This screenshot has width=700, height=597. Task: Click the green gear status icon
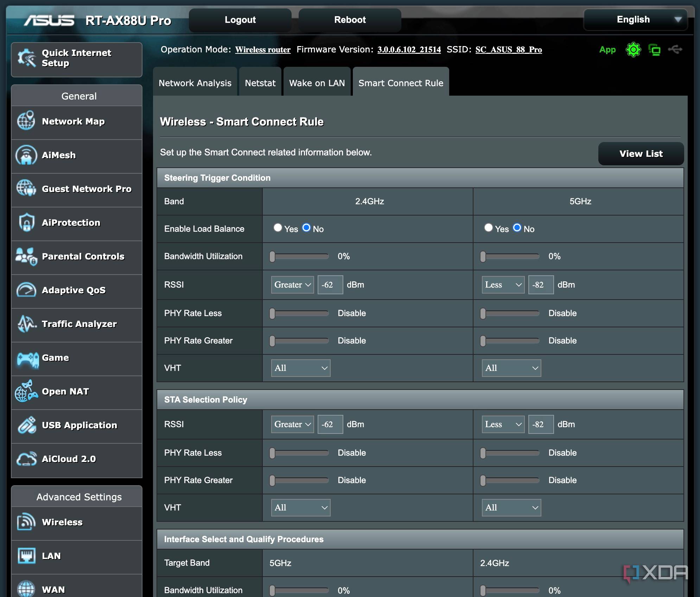[x=633, y=50]
